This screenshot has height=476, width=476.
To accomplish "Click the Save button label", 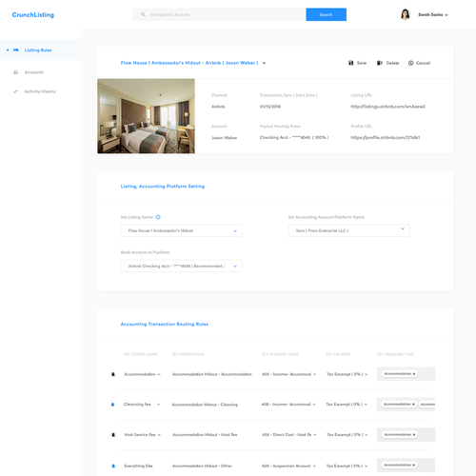I will (x=362, y=63).
